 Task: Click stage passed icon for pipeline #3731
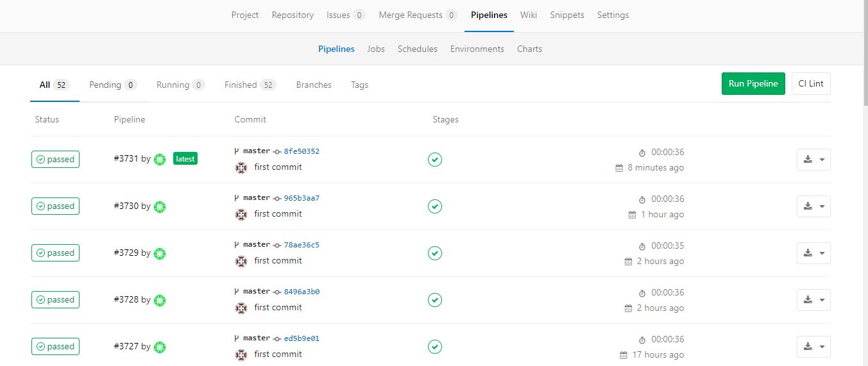coord(435,160)
